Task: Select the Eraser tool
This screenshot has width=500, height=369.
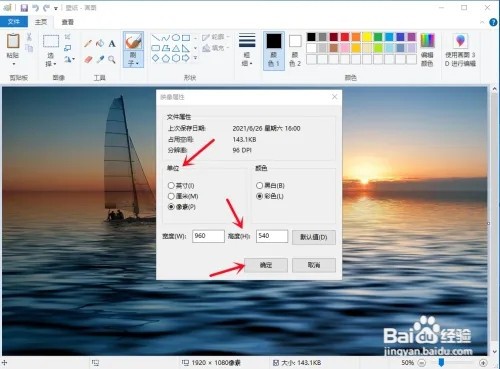Action: click(x=88, y=59)
